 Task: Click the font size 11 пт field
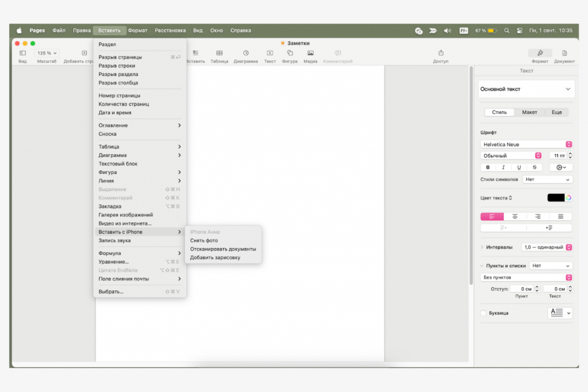[x=559, y=156]
